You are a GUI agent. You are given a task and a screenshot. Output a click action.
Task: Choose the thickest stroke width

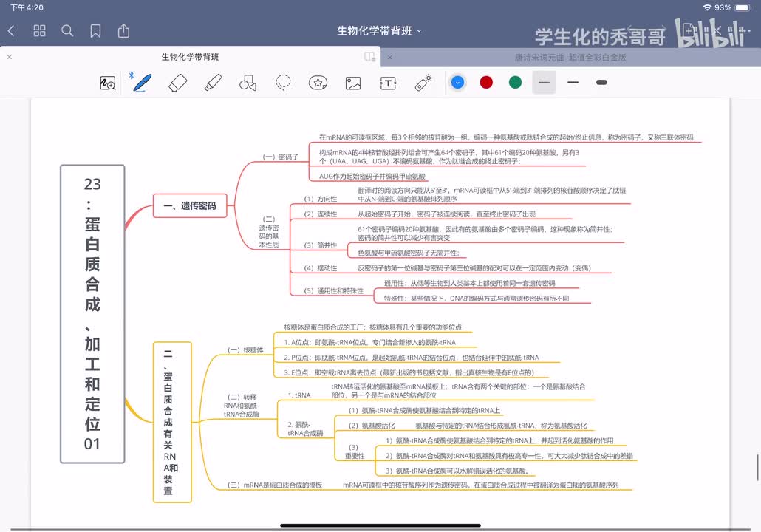pyautogui.click(x=601, y=83)
